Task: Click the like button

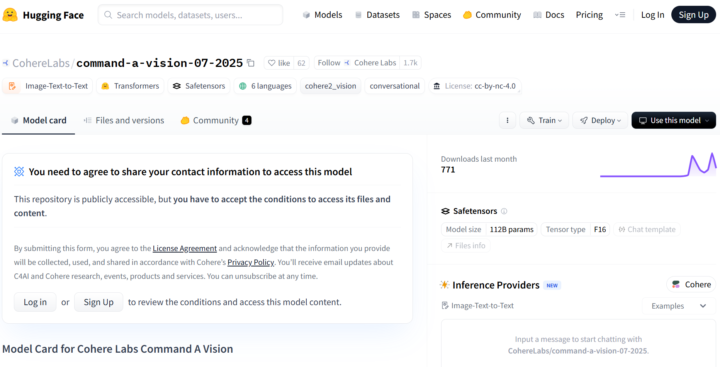Action: (x=279, y=63)
